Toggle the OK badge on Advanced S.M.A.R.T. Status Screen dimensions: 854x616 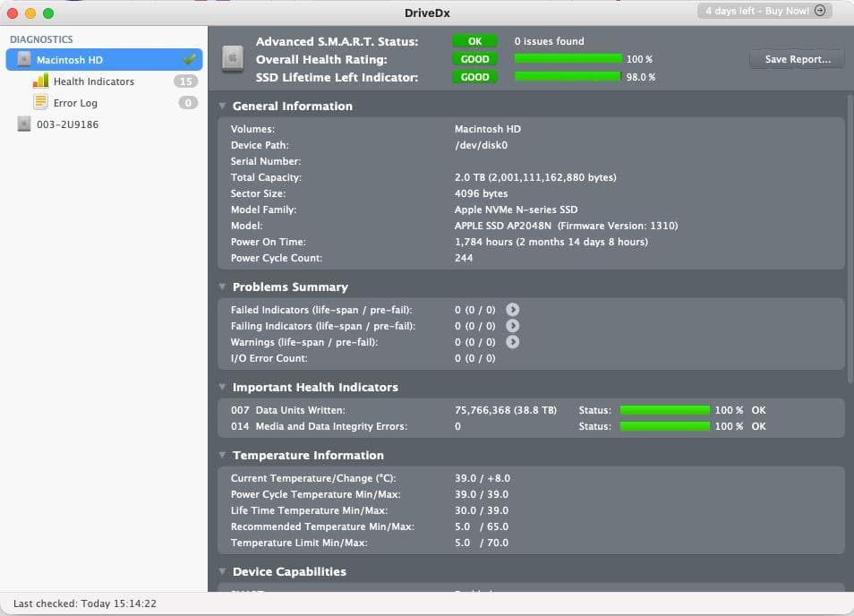(x=475, y=40)
